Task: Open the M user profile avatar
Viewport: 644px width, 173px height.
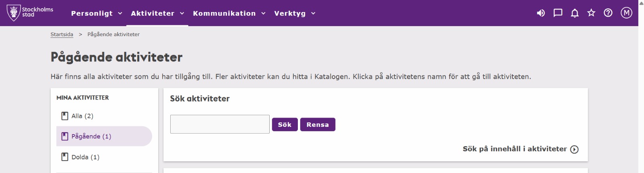Action: (x=626, y=13)
